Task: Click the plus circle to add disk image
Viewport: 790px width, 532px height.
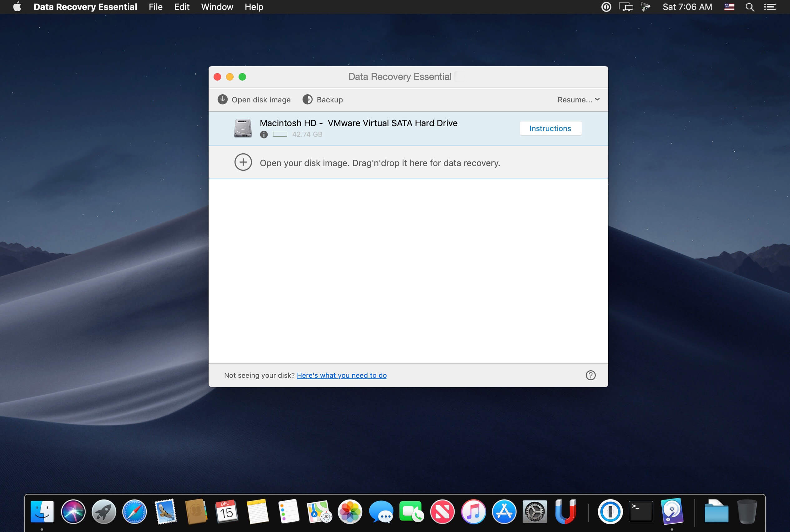Action: click(243, 162)
